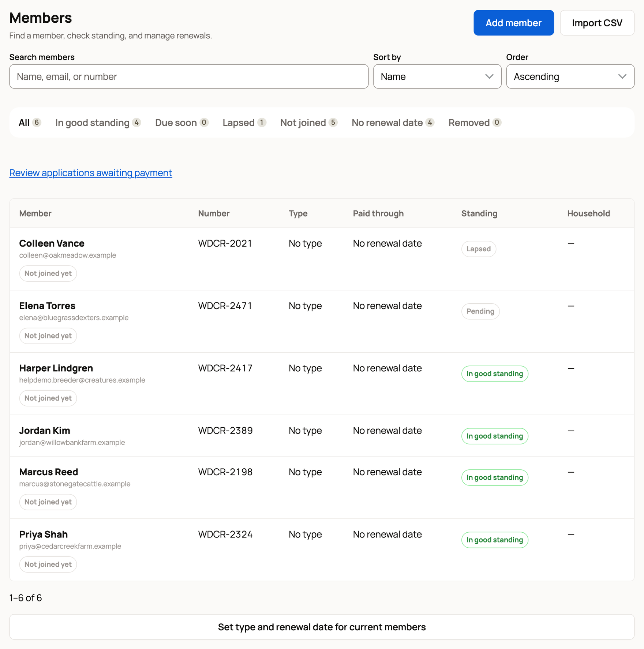The height and width of the screenshot is (649, 644).
Task: Click email marcus@stonegatecattle.example
Action: [75, 484]
